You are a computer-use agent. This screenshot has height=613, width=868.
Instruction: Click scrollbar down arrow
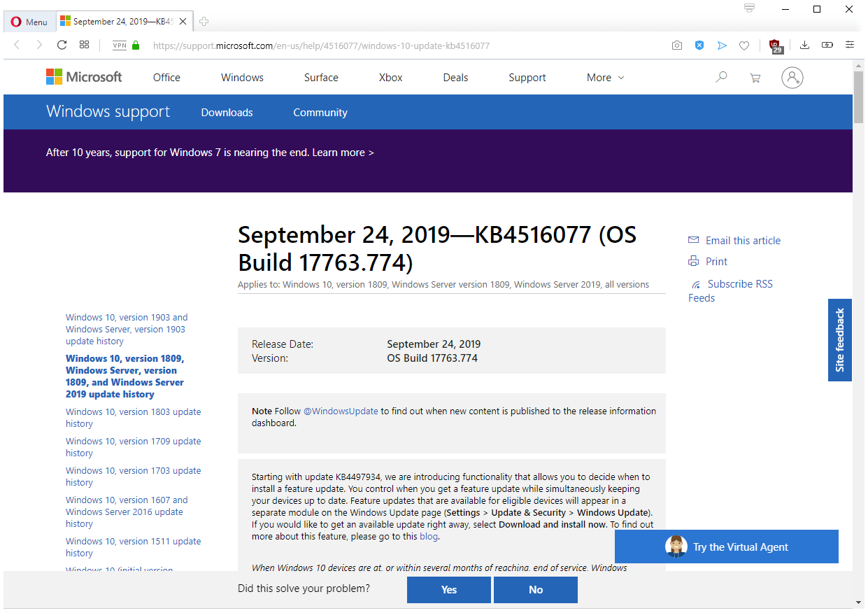[859, 602]
